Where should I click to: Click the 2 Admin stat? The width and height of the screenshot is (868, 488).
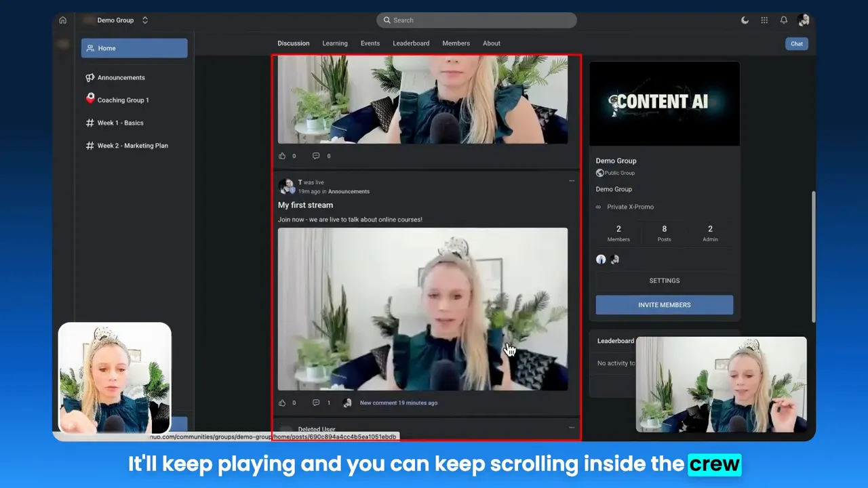point(710,233)
